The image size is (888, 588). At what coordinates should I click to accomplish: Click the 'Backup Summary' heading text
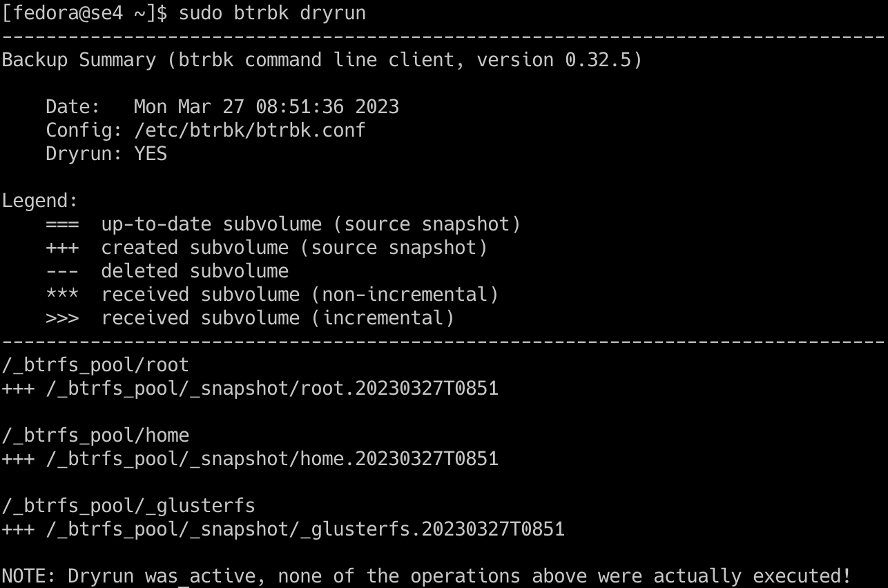point(79,60)
